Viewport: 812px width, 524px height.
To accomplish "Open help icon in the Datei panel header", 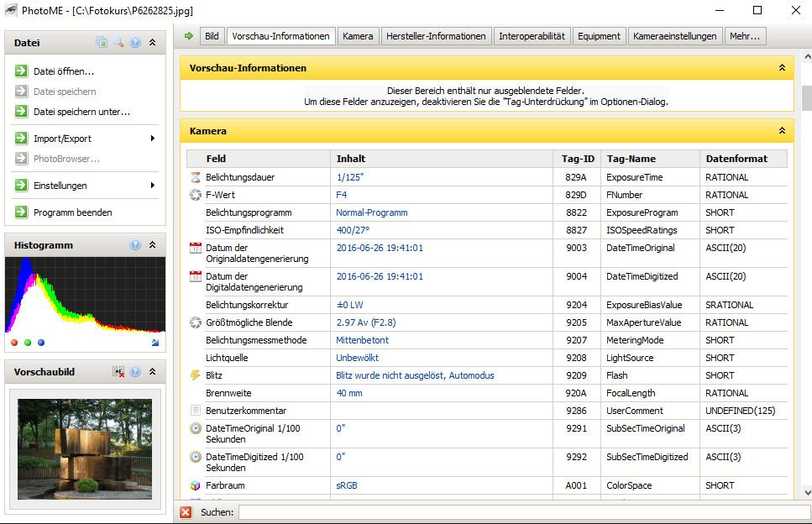I will [135, 42].
